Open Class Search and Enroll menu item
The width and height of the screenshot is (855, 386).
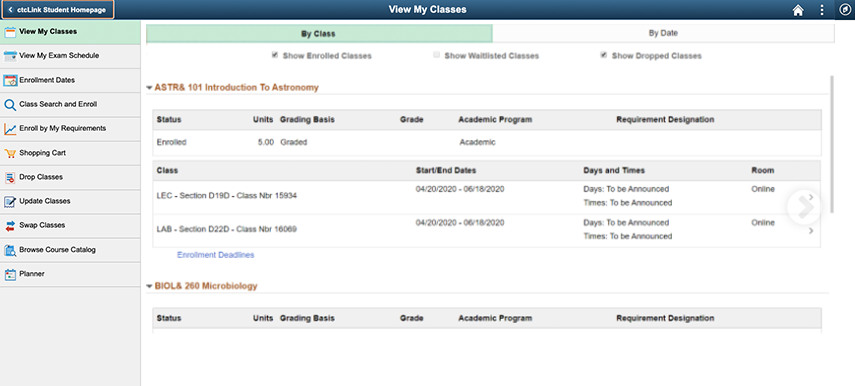pos(70,104)
